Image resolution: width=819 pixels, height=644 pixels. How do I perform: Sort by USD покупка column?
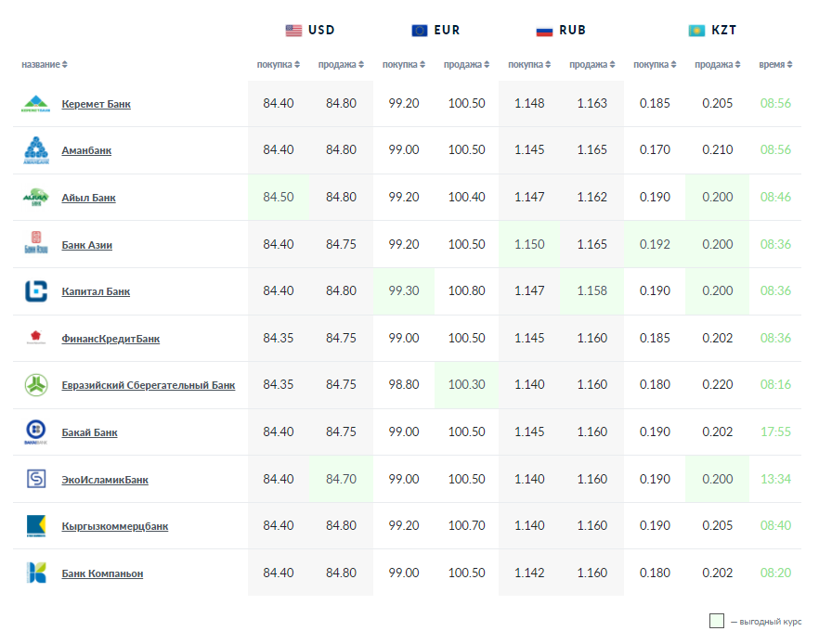279,65
